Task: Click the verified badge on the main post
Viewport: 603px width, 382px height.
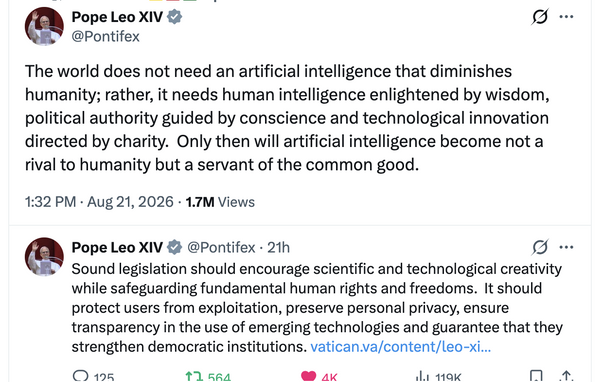Action: (175, 17)
